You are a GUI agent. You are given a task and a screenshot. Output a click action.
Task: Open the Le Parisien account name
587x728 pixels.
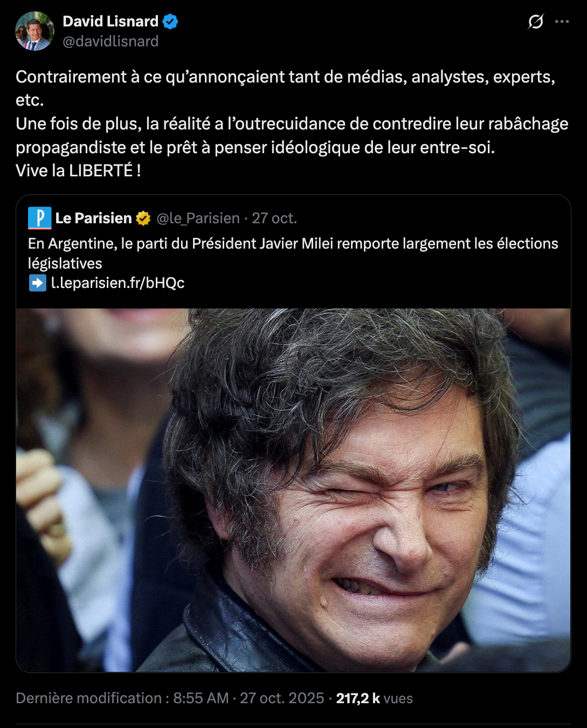coord(93,218)
